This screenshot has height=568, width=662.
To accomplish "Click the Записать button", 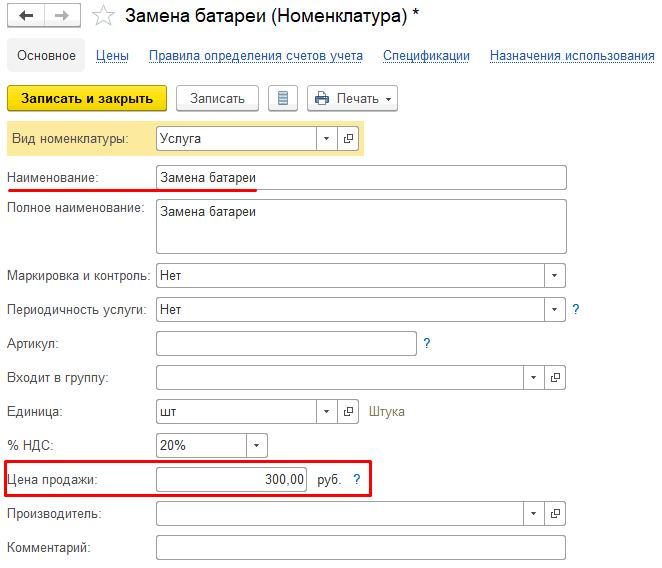I will pos(217,98).
